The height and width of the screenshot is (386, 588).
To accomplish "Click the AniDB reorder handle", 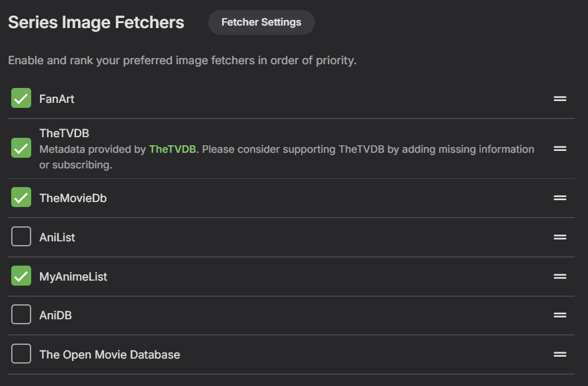I will pyautogui.click(x=559, y=315).
